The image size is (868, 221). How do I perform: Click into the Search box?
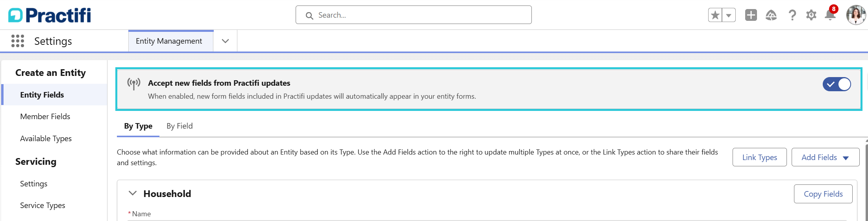(x=413, y=15)
